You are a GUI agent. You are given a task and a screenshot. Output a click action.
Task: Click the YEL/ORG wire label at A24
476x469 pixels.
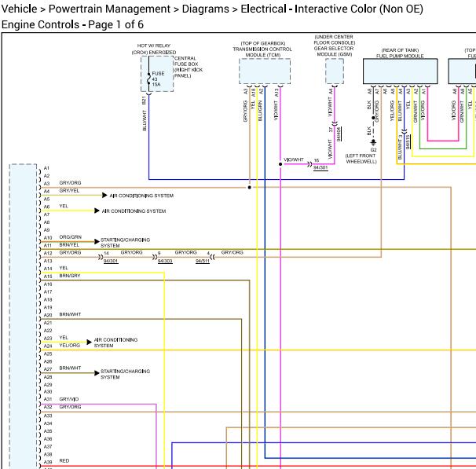[70, 345]
